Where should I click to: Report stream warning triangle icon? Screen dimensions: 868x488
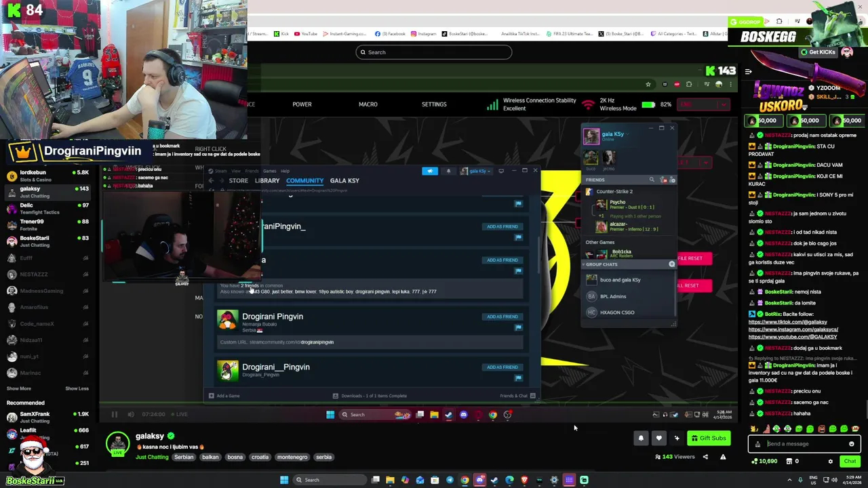(x=723, y=457)
